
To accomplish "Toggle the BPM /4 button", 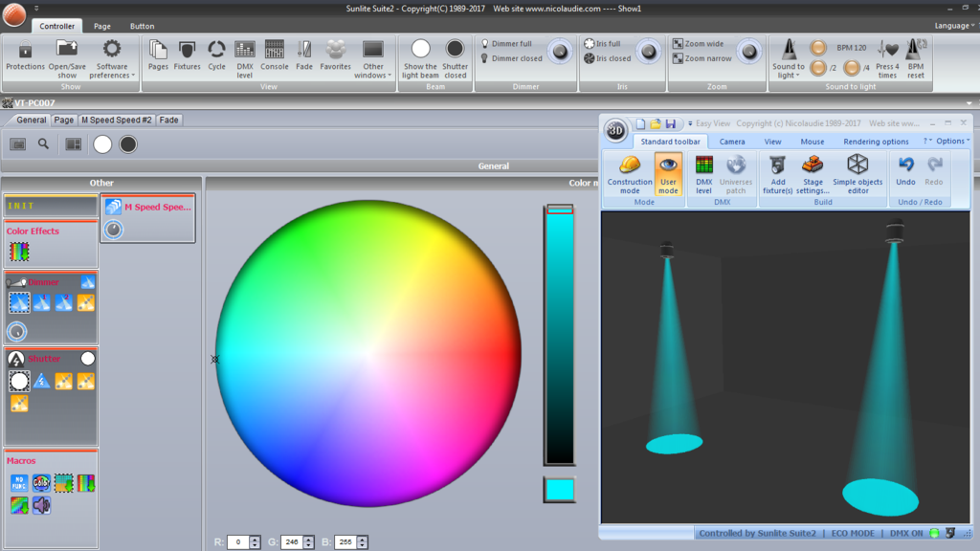I will 851,68.
